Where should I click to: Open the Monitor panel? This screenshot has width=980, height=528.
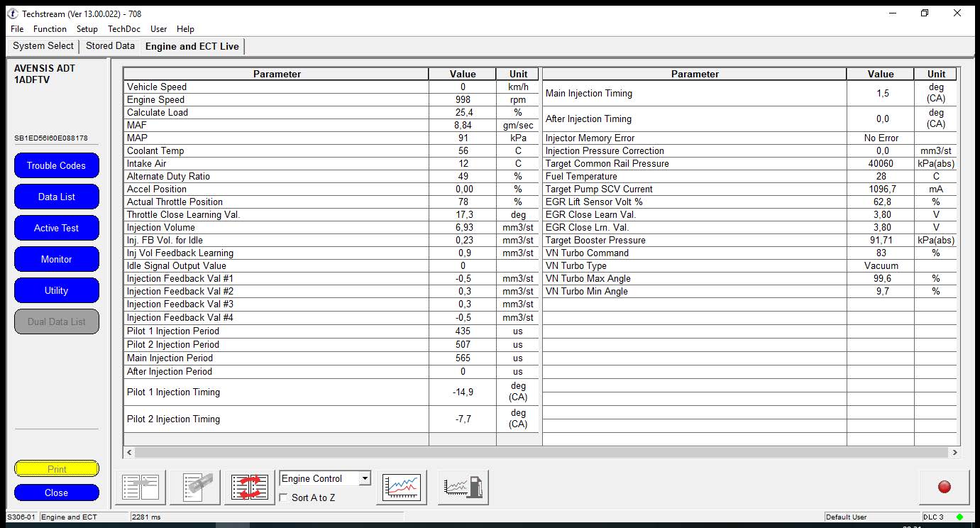56,259
